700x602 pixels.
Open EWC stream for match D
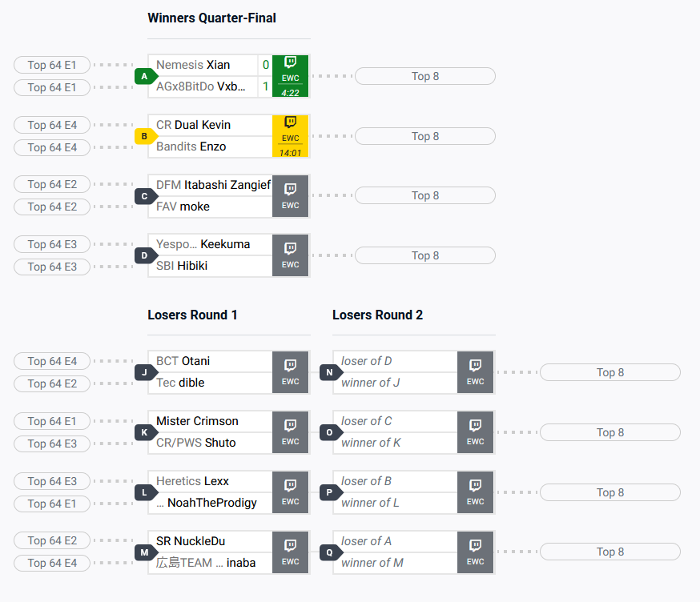pos(290,255)
